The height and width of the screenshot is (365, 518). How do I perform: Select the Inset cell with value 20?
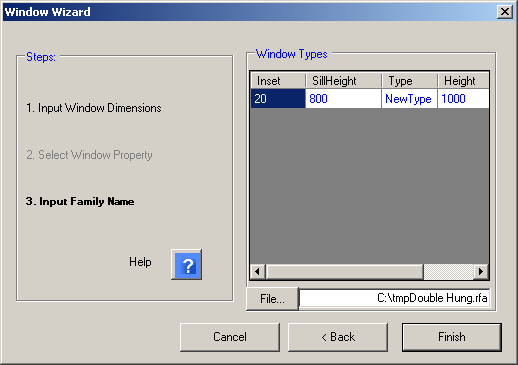point(278,99)
